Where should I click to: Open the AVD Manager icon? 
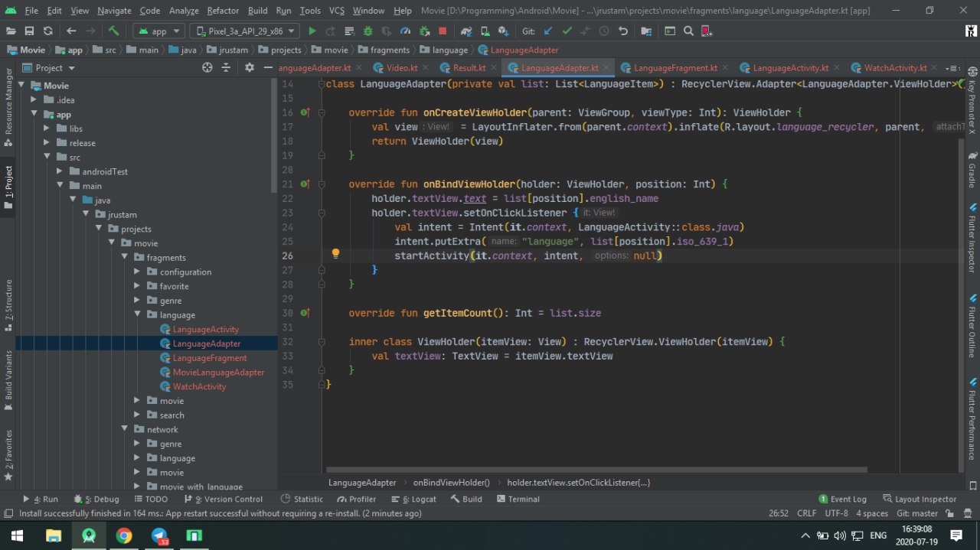point(485,31)
